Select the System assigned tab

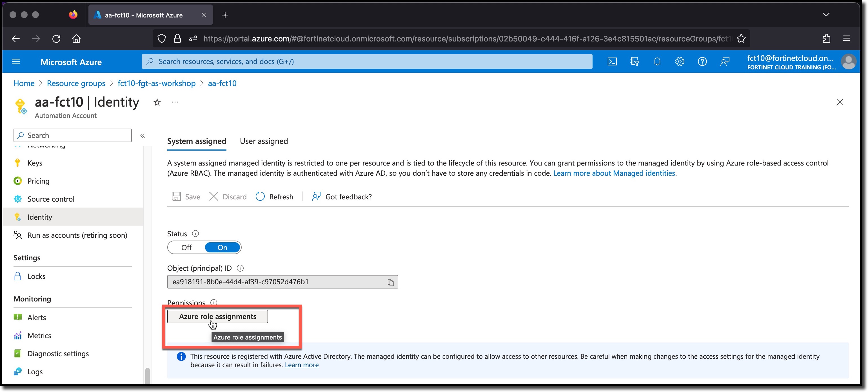(197, 141)
